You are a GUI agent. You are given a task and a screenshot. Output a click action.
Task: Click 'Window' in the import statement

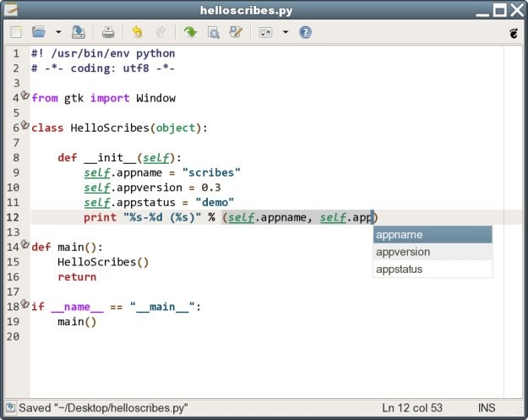point(156,98)
